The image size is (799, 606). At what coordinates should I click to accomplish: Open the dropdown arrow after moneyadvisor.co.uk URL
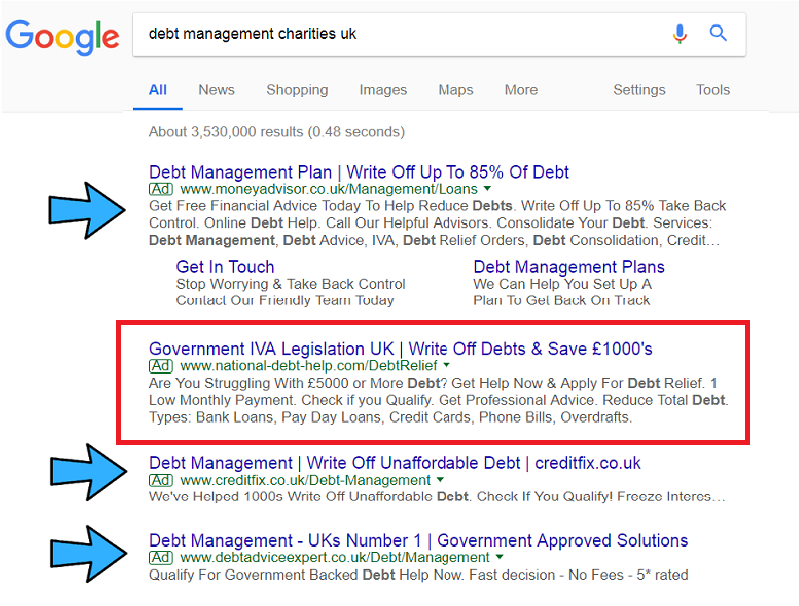pyautogui.click(x=487, y=189)
